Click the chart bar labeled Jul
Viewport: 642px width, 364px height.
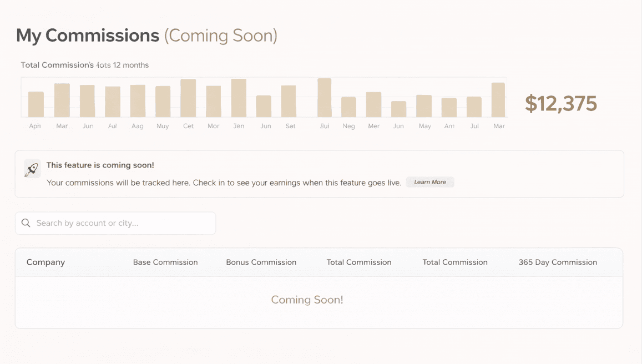474,107
